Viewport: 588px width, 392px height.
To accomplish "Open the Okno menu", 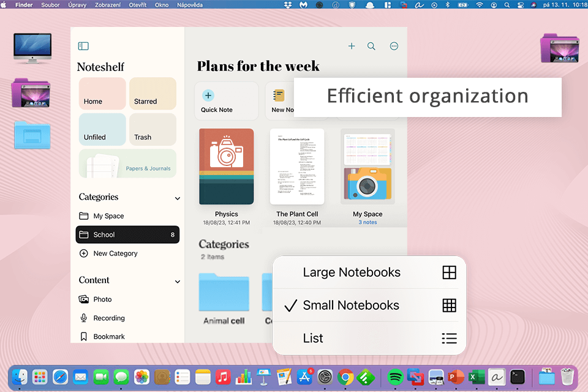I will 162,5.
